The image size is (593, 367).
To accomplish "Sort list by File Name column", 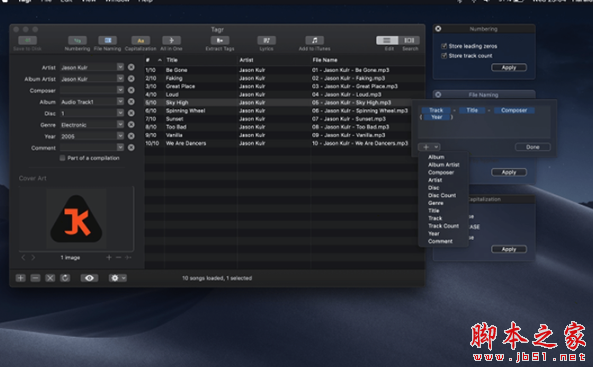I will (367, 60).
